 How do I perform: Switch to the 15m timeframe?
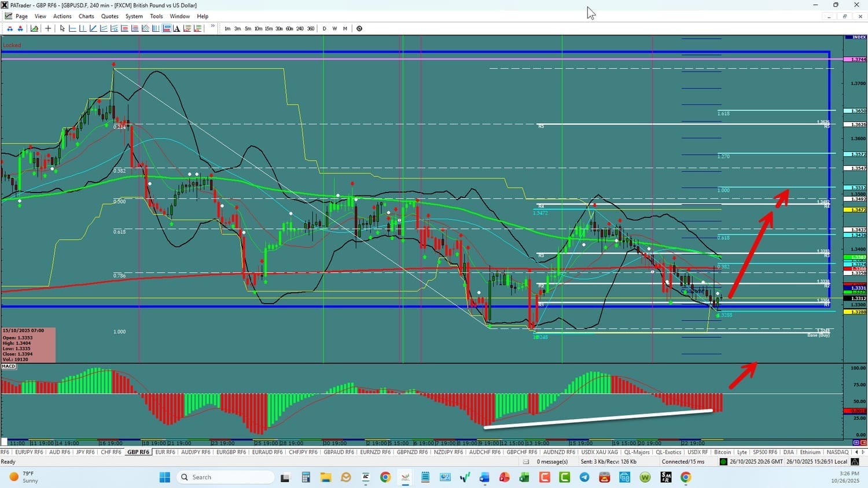(x=269, y=28)
